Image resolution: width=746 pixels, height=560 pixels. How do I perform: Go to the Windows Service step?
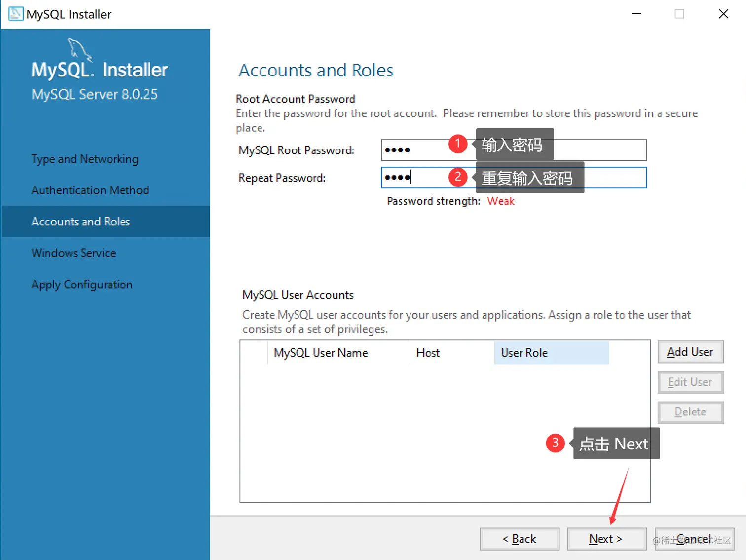pos(74,253)
